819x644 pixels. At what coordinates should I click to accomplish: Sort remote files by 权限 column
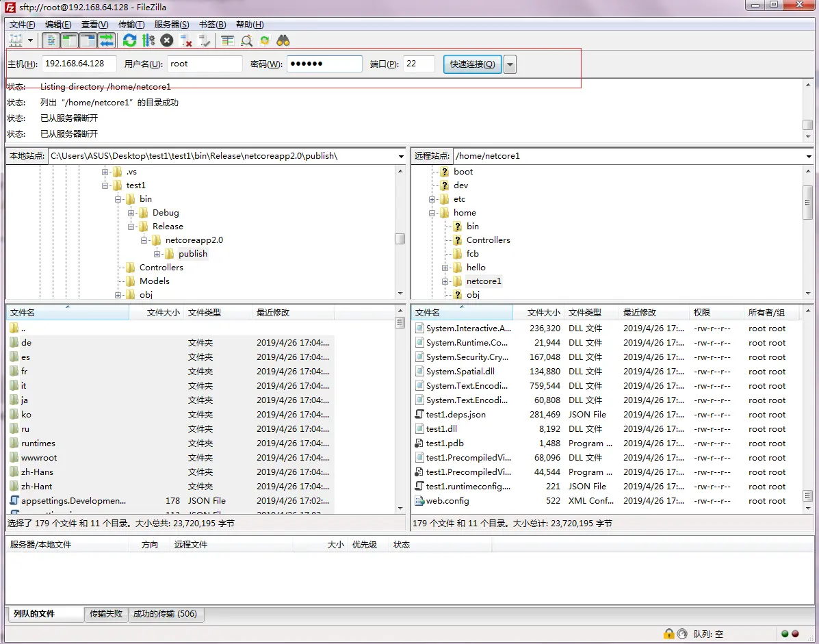pos(716,312)
